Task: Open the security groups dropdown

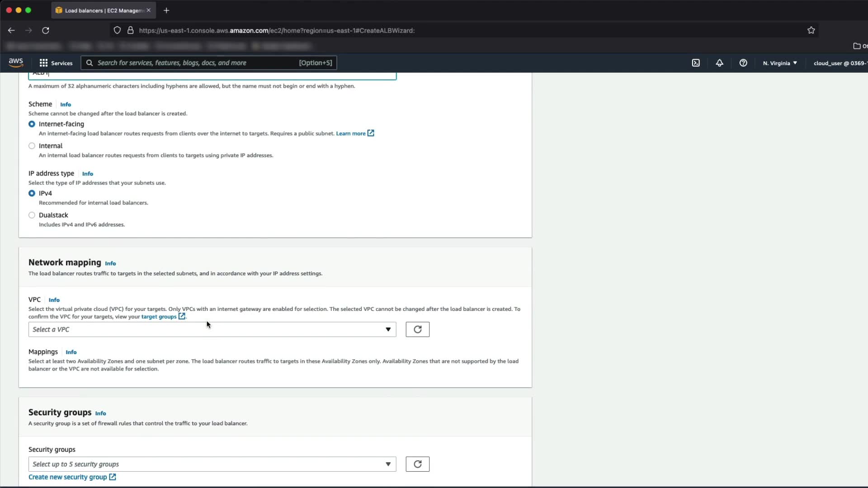Action: [212, 464]
